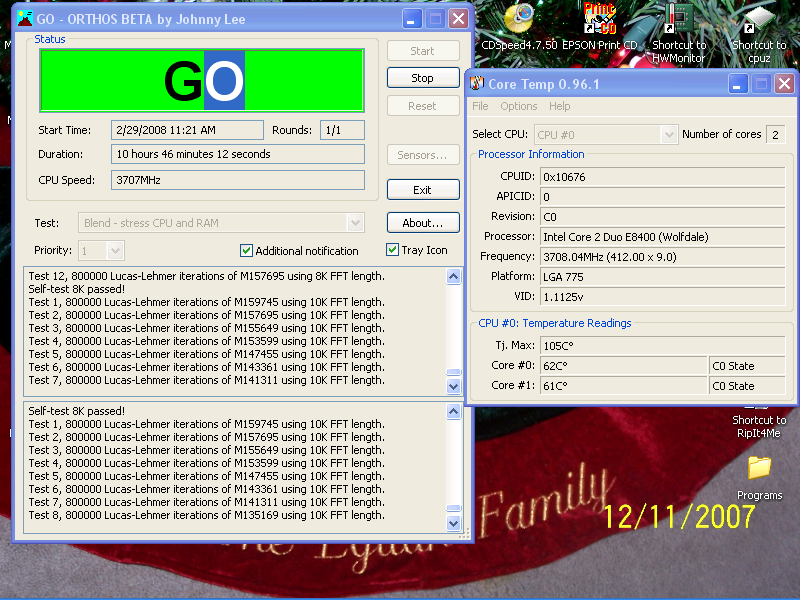The height and width of the screenshot is (600, 800).
Task: Click the Core #1 temperature 61C°
Action: click(x=623, y=386)
